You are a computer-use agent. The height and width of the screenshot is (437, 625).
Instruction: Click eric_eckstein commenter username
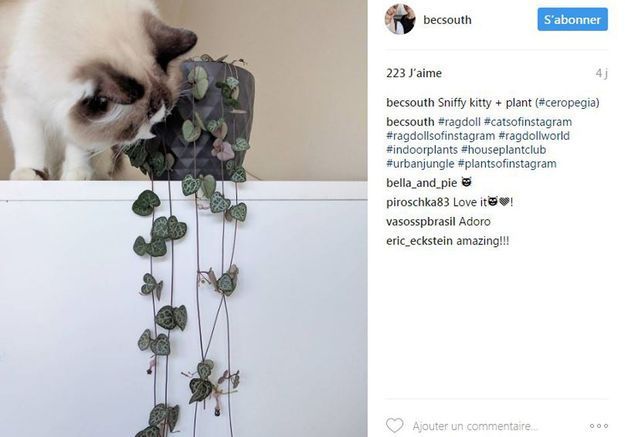pyautogui.click(x=419, y=241)
